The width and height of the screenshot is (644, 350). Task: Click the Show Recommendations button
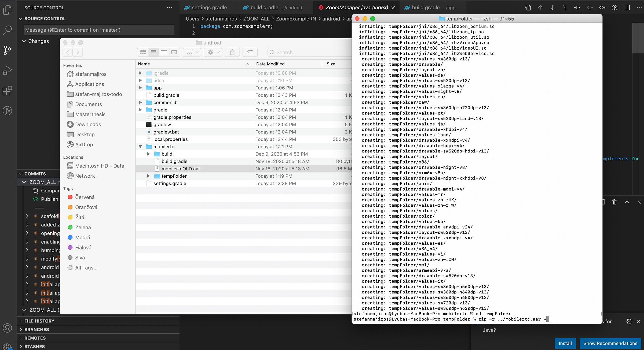coord(610,343)
